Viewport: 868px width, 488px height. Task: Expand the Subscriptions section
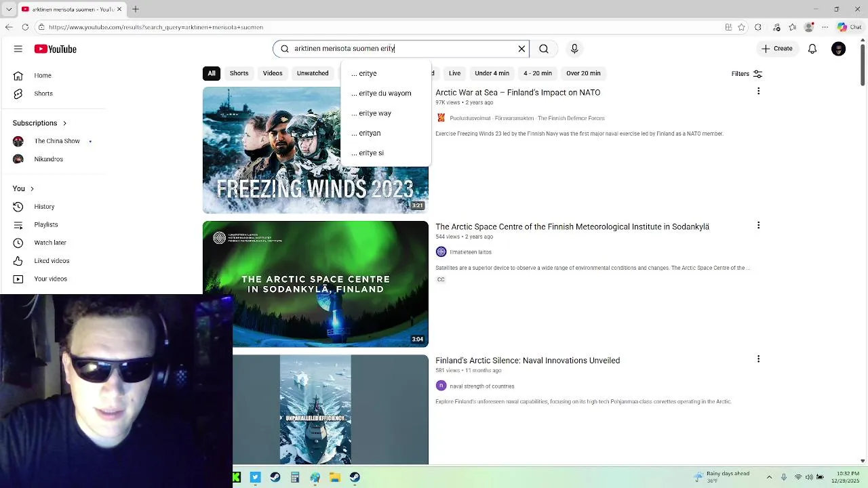[x=39, y=123]
